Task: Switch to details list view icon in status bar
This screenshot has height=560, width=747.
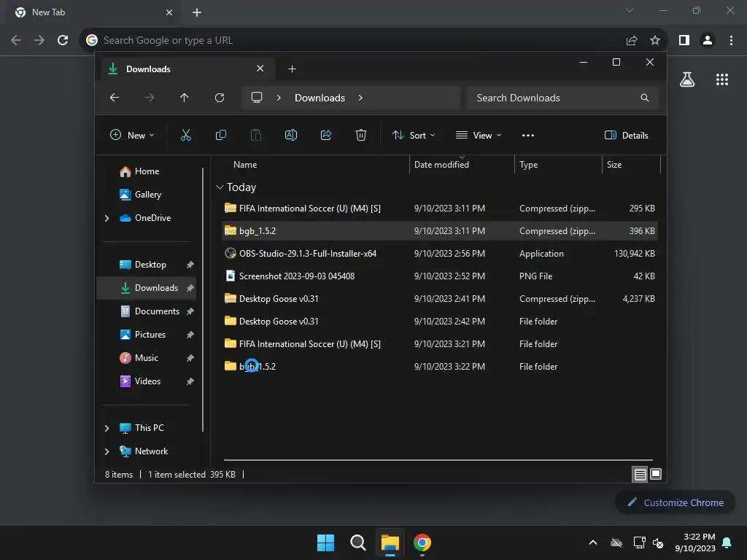Action: [640, 474]
